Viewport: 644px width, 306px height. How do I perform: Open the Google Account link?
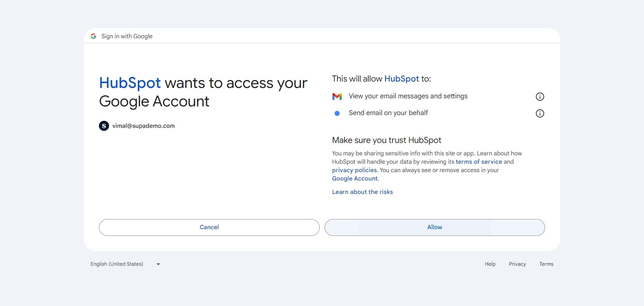pyautogui.click(x=354, y=178)
